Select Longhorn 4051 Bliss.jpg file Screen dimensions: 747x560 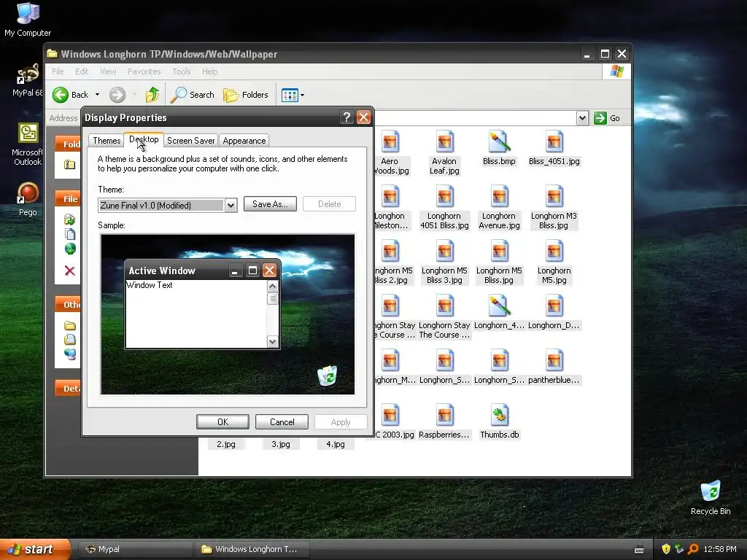pyautogui.click(x=444, y=208)
